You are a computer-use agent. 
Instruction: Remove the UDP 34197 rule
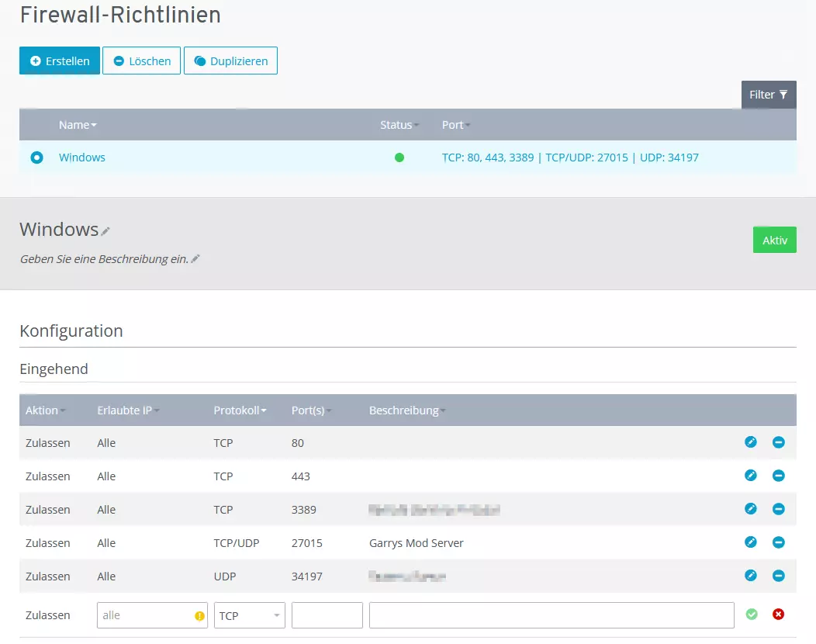click(779, 575)
